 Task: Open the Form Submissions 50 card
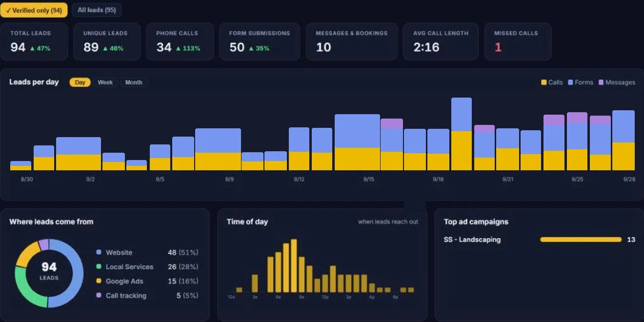[260, 41]
